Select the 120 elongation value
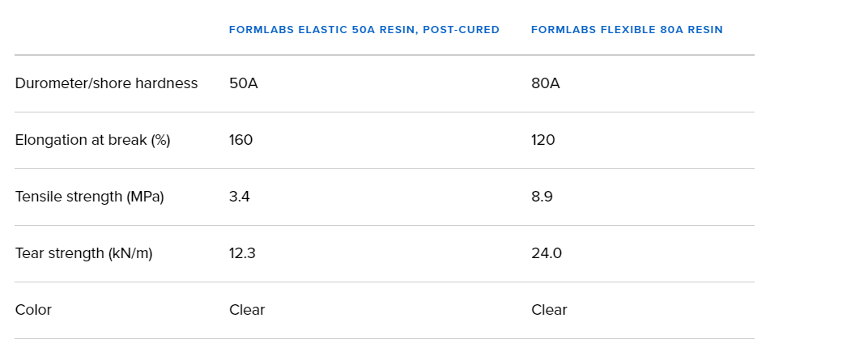Image resolution: width=868 pixels, height=352 pixels. pyautogui.click(x=542, y=140)
